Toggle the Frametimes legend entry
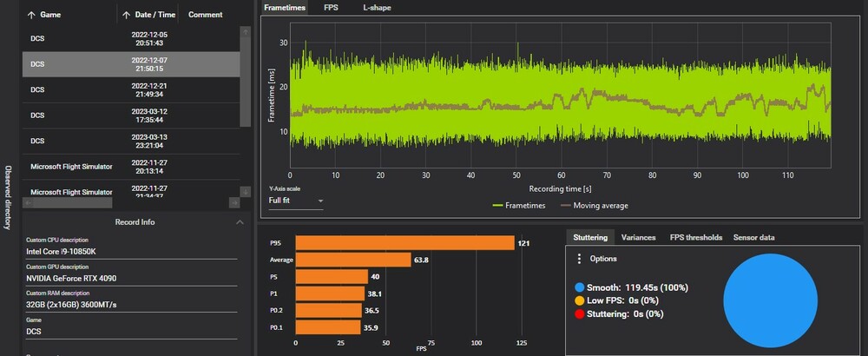 coord(519,206)
